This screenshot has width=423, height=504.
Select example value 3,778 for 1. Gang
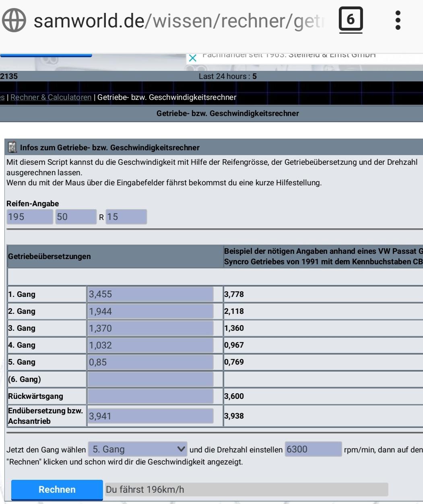point(234,295)
